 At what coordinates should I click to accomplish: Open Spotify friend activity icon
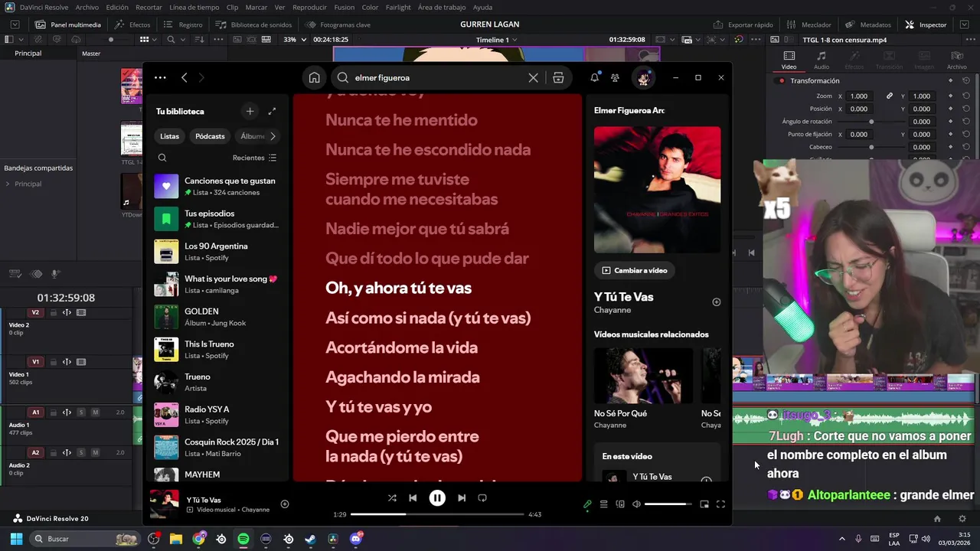(x=615, y=77)
